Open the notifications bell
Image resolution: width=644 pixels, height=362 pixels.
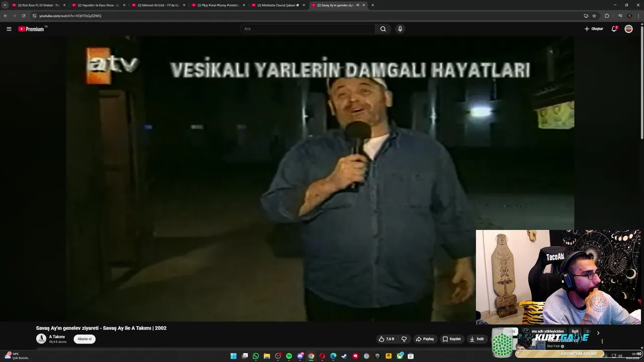(614, 29)
